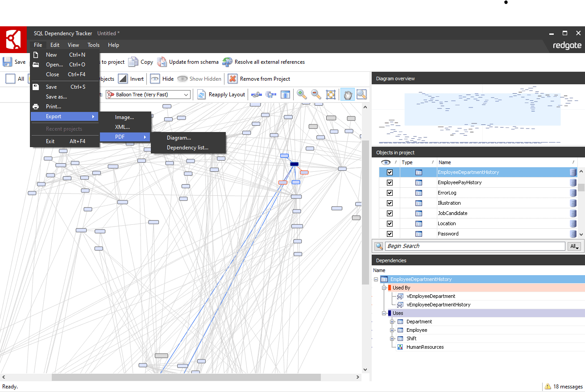Click the red Redgate logo icon
585x392 pixels.
coord(13,40)
